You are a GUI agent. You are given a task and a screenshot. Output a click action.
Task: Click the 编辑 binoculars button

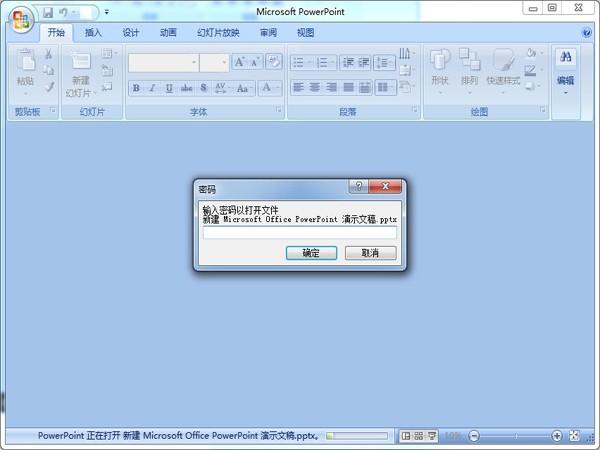pyautogui.click(x=566, y=57)
